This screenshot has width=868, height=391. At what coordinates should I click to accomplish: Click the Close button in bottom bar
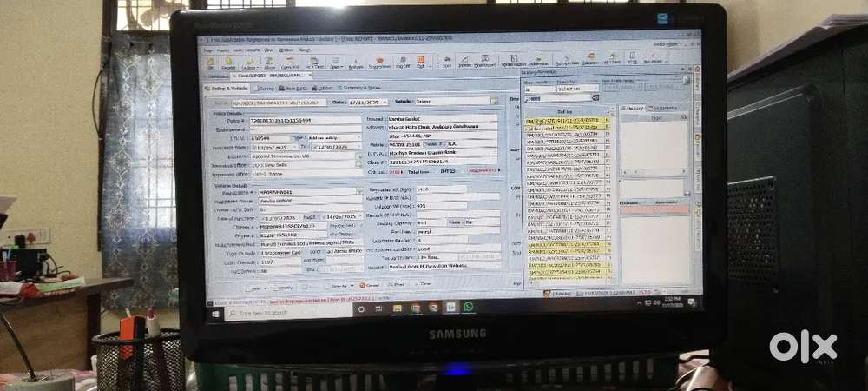coord(424,284)
